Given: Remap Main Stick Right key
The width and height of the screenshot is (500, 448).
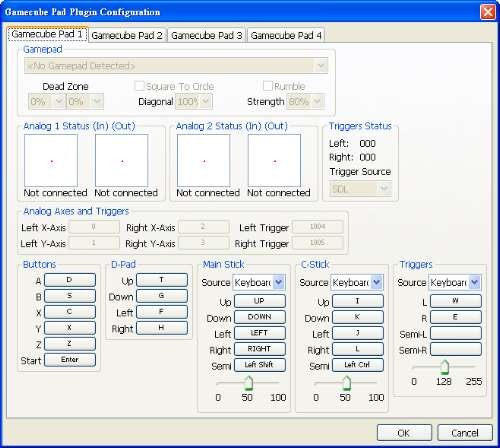Looking at the screenshot, I should (x=260, y=349).
